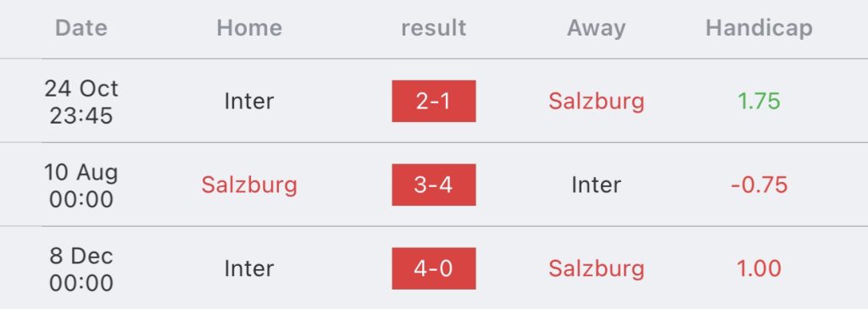Open the 2-1 result badge
868x309 pixels.
(x=433, y=101)
